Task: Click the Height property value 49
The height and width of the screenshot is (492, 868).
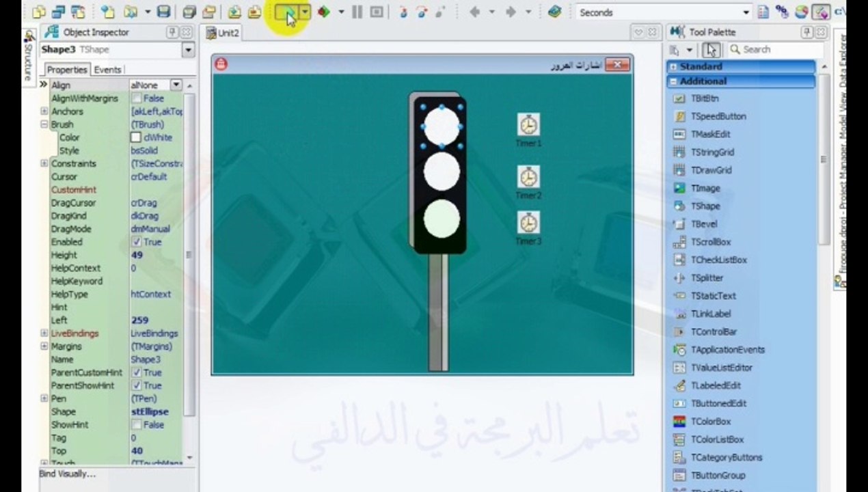Action: (x=155, y=255)
